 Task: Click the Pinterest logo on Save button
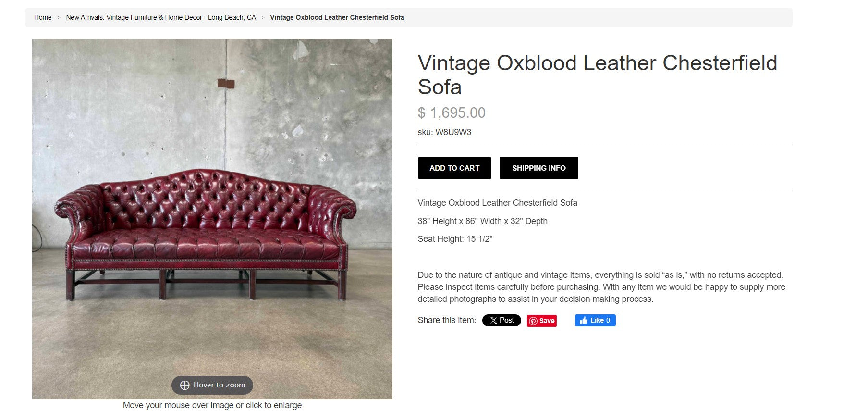[533, 321]
